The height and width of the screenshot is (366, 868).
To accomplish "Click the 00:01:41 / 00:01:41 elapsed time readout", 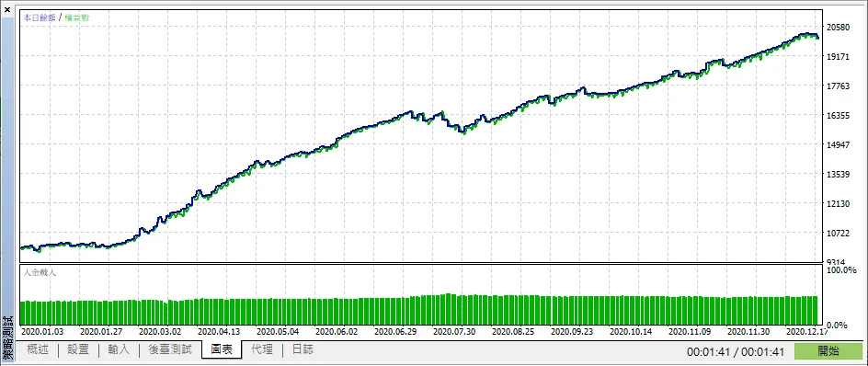I will pos(736,351).
